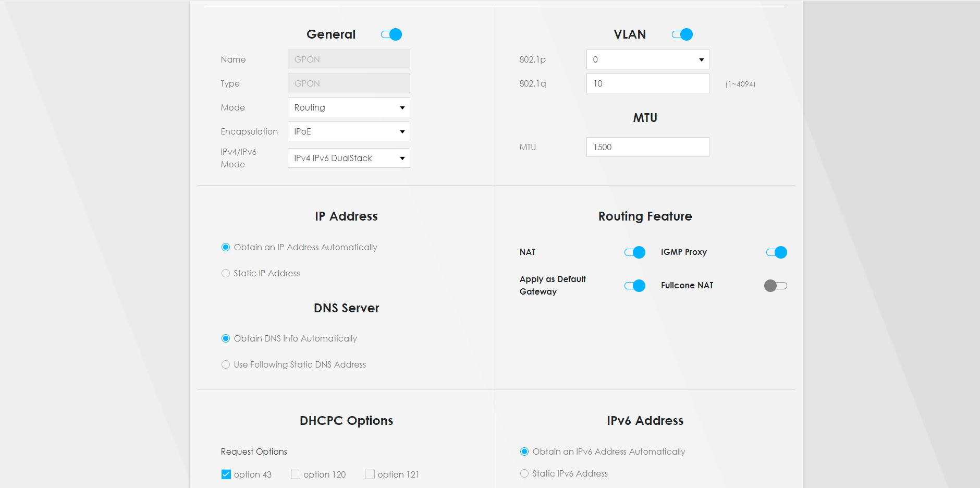The width and height of the screenshot is (980, 488).
Task: Toggle Apply as Default Gateway
Action: coord(635,286)
